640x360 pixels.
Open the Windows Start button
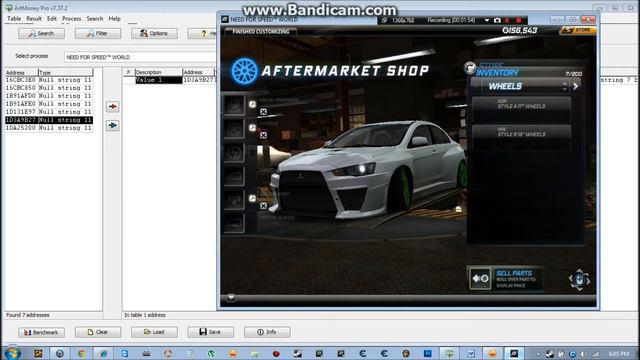pos(12,353)
